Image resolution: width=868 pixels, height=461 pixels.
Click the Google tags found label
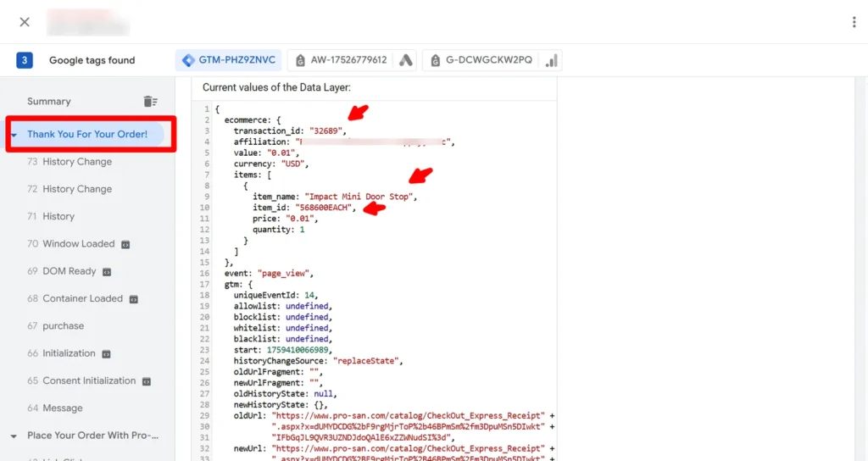(x=92, y=60)
